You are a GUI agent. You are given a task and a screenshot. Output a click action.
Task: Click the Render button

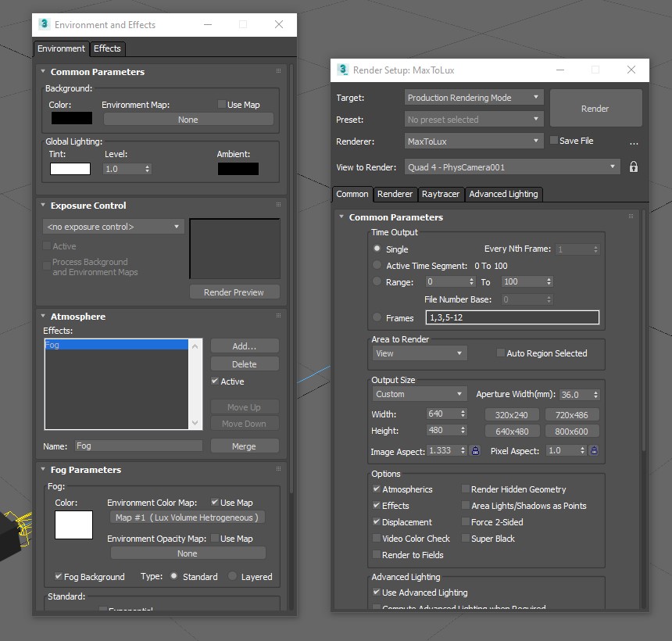[x=595, y=109]
